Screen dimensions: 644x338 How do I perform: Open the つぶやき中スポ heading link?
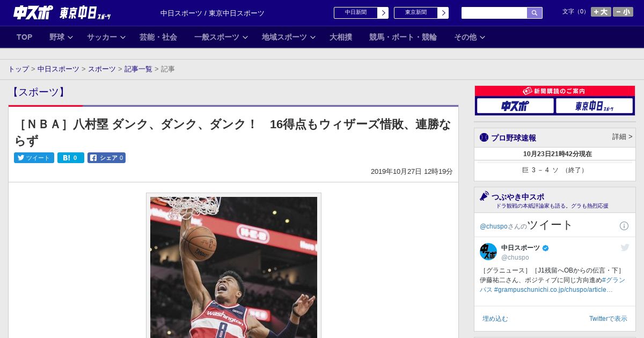pos(518,197)
